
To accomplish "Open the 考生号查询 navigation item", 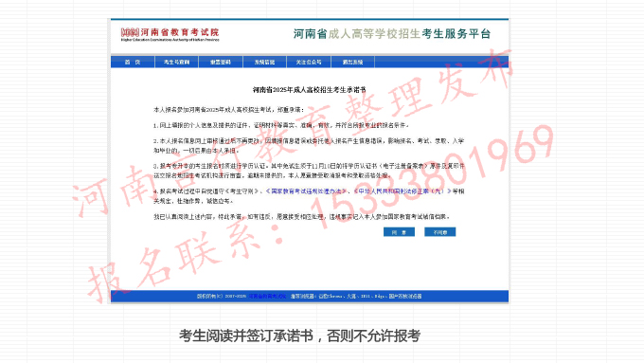I will 176,62.
